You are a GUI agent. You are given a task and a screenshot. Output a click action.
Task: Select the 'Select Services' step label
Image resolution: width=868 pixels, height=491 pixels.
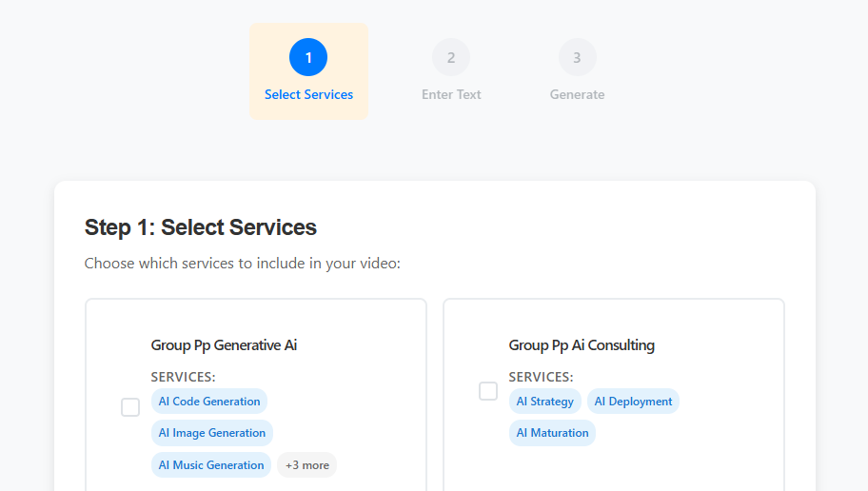tap(308, 95)
